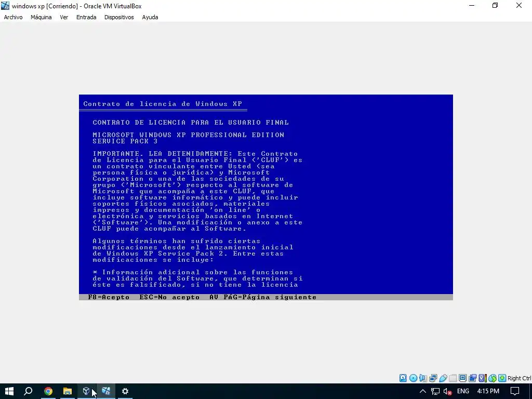
Task: Click the 'Contrato de licencia de Windows XP' heading
Action: [163, 104]
